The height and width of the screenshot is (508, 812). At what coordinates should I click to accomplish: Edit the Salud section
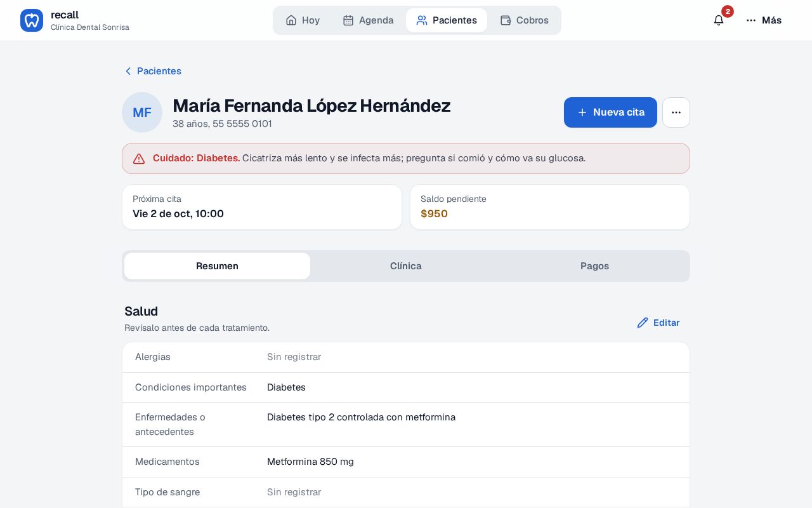coord(658,323)
